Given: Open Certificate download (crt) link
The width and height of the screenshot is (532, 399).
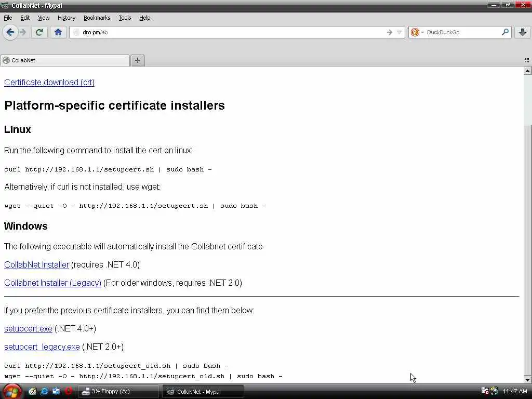Looking at the screenshot, I should click(49, 83).
